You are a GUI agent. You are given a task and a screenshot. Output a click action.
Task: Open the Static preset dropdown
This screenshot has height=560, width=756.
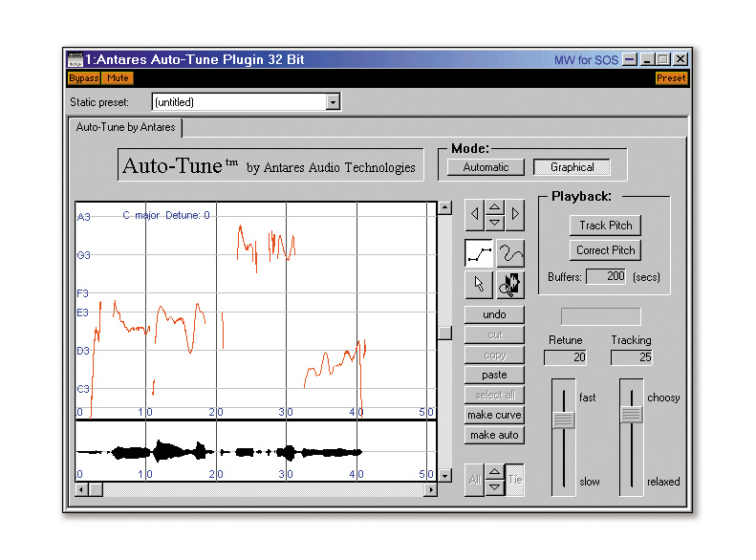[333, 101]
